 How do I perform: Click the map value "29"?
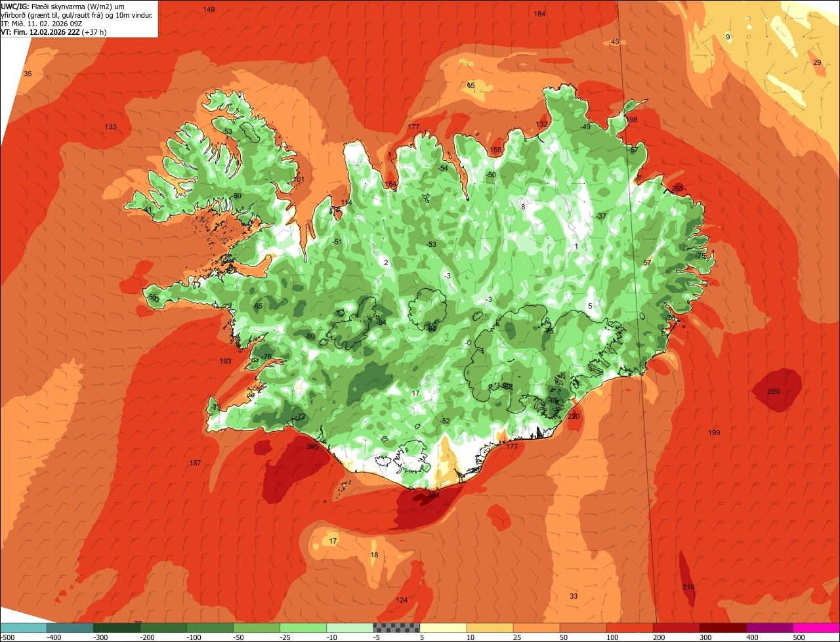(817, 62)
